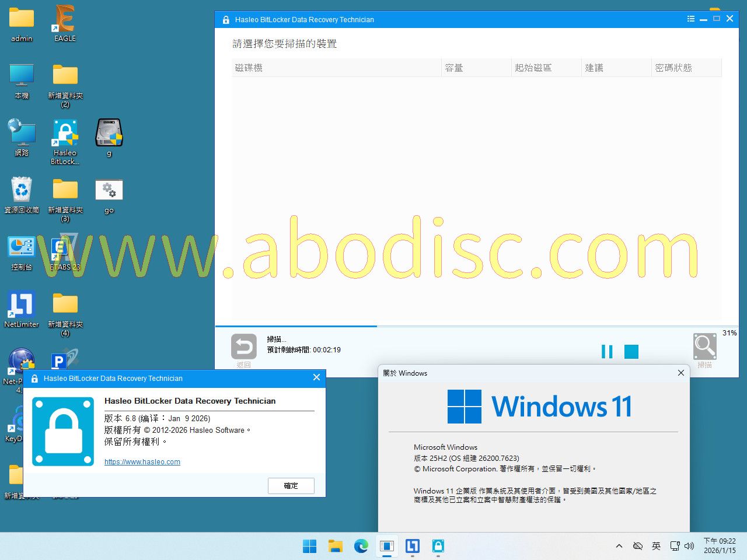Open the EAGLE desktop shortcut
This screenshot has height=560, width=747.
tap(65, 23)
